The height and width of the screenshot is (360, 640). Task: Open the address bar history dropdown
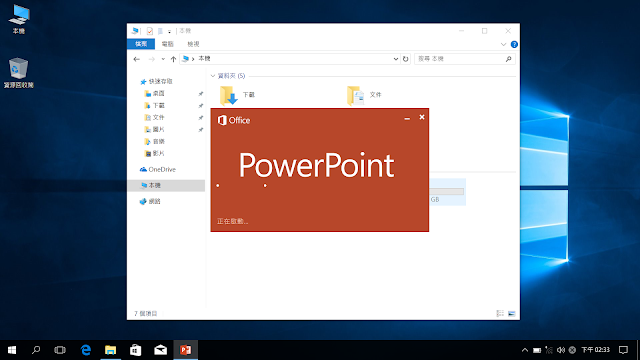pos(396,59)
